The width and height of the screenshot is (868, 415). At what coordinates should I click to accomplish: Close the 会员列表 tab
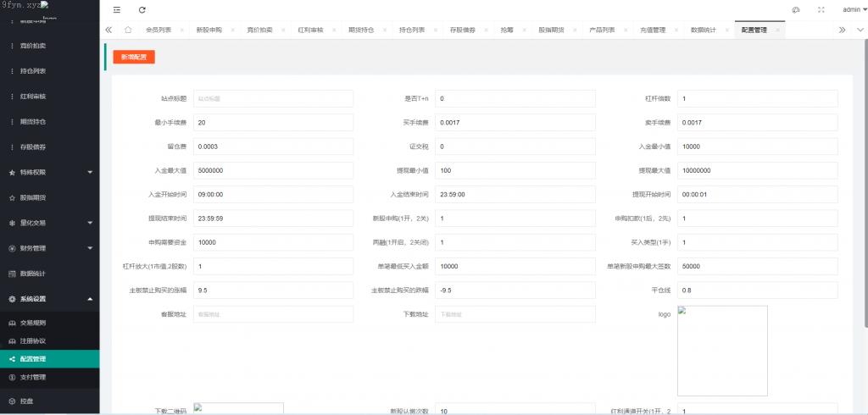(x=181, y=30)
